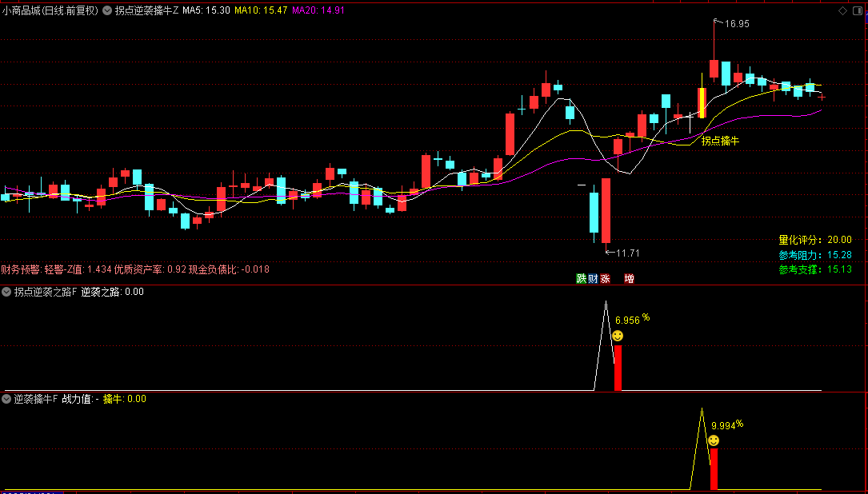Click the blue 财 marker badge
The height and width of the screenshot is (494, 868).
coord(593,279)
